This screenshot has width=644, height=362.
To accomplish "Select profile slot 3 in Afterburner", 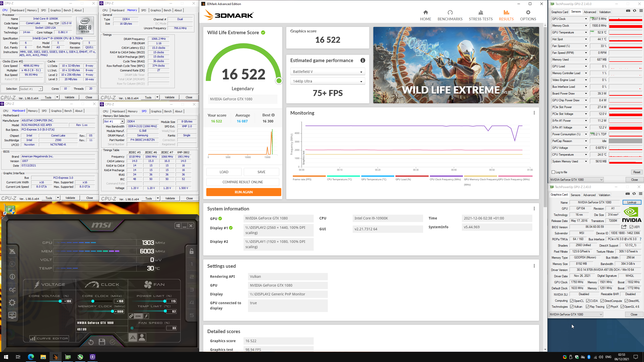I will (x=191, y=290).
